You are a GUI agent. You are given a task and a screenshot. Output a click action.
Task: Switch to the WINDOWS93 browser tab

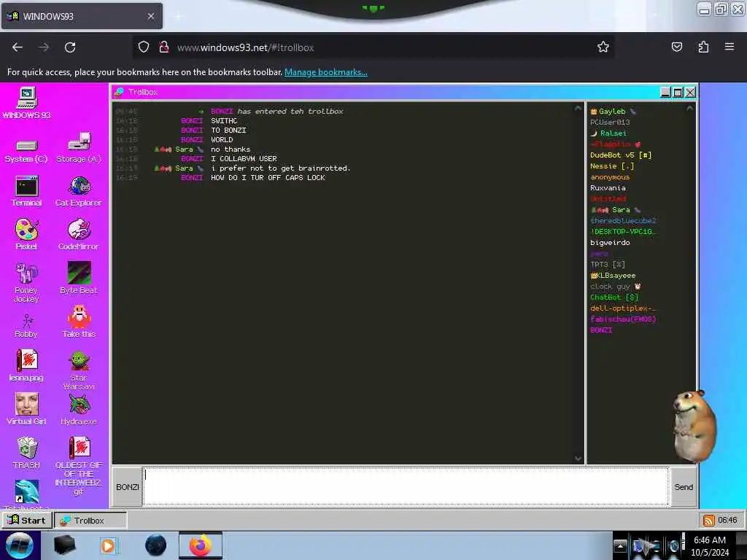tap(82, 16)
